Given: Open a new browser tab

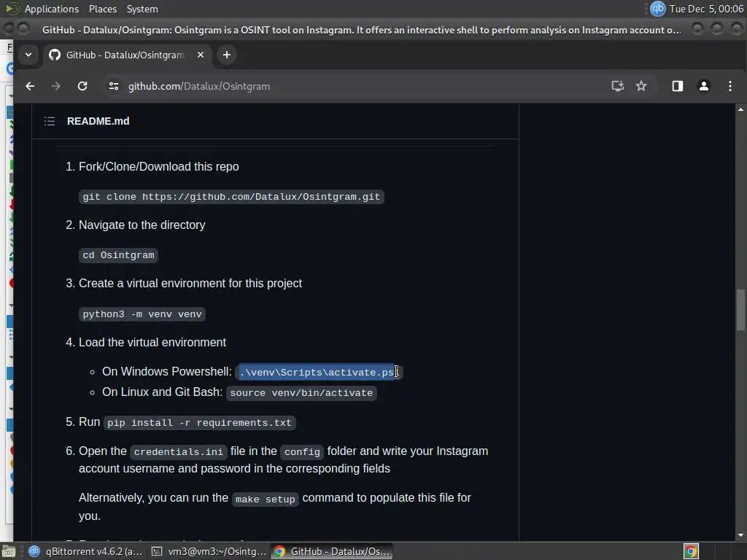Looking at the screenshot, I should coord(227,55).
